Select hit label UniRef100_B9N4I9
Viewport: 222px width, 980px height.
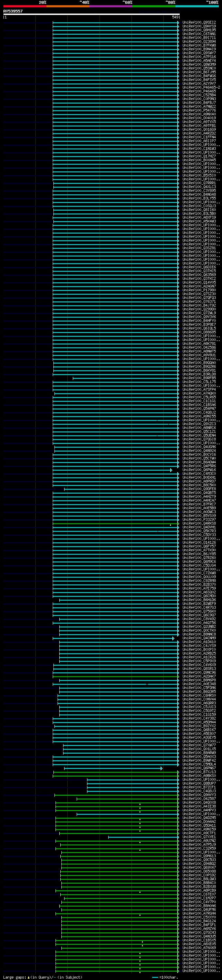(x=199, y=49)
